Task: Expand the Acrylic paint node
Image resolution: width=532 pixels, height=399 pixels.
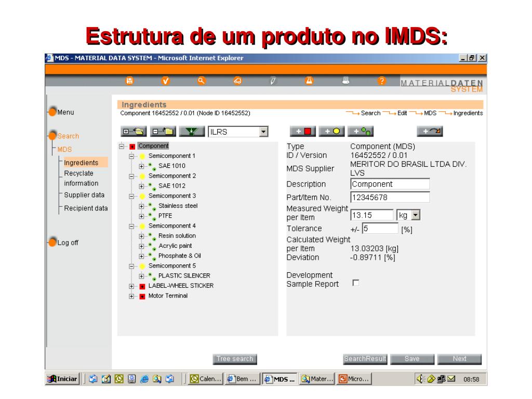Action: [x=141, y=246]
